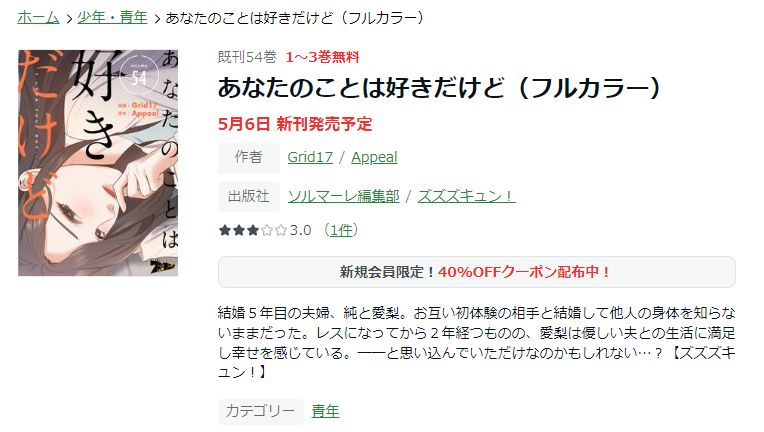This screenshot has height=432, width=764.
Task: Click the synopsis description paragraph
Action: (477, 343)
